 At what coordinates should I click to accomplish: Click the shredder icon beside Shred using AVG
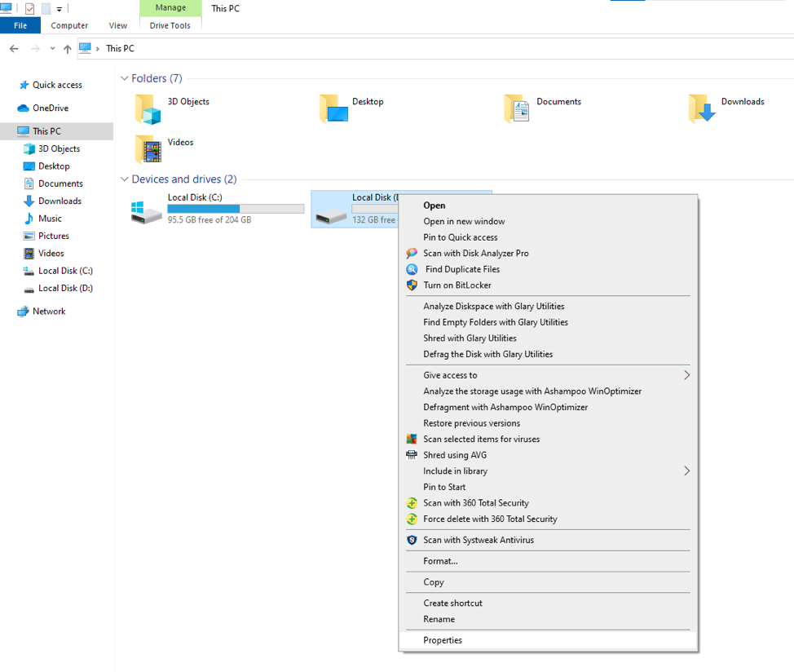coord(412,455)
